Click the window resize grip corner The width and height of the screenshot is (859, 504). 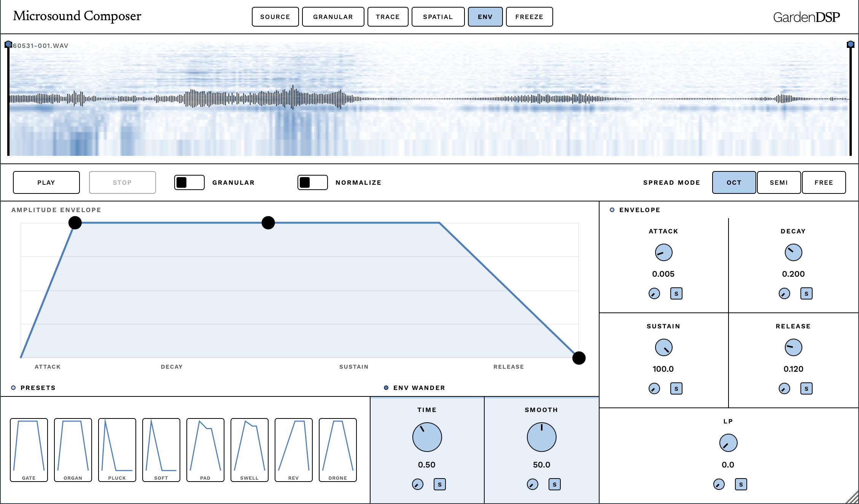point(852,497)
